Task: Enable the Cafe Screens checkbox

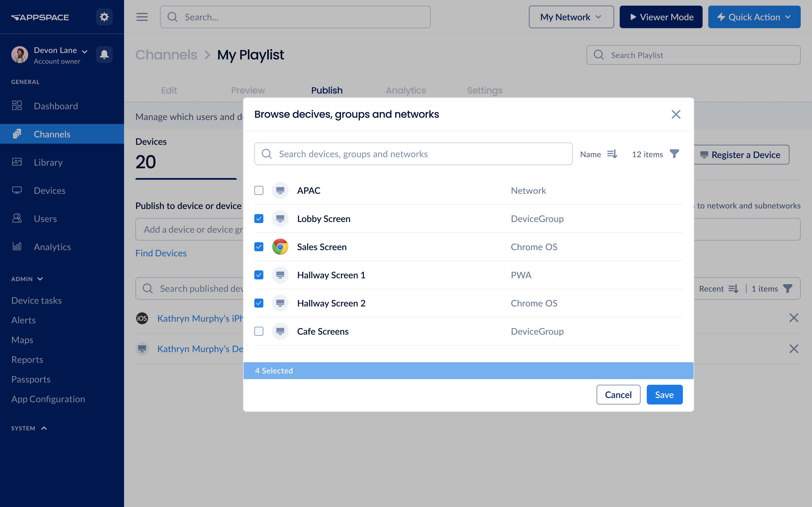Action: coord(260,331)
